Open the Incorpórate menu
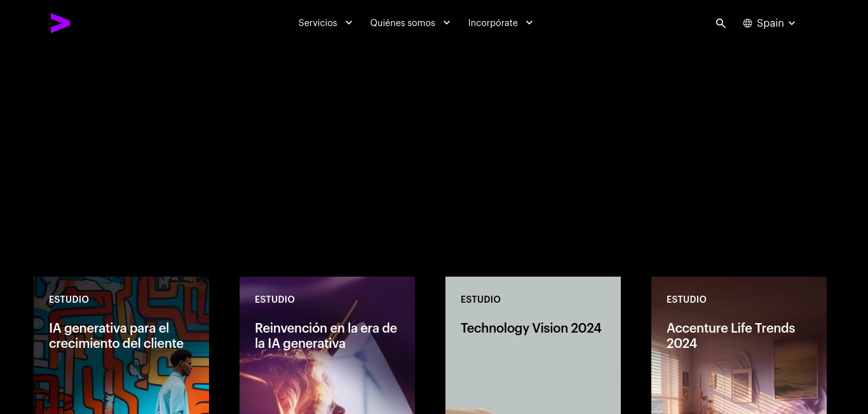 493,23
